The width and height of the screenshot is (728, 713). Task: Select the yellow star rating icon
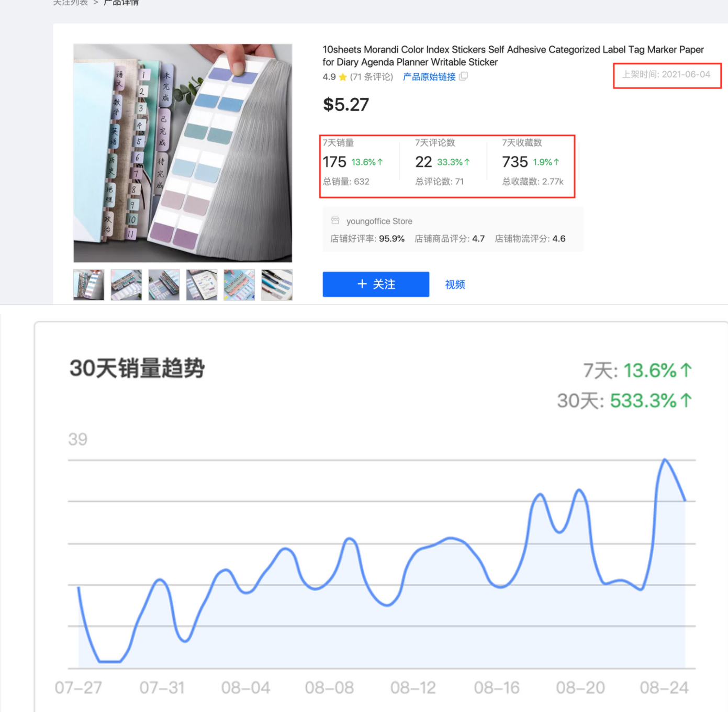[x=342, y=76]
